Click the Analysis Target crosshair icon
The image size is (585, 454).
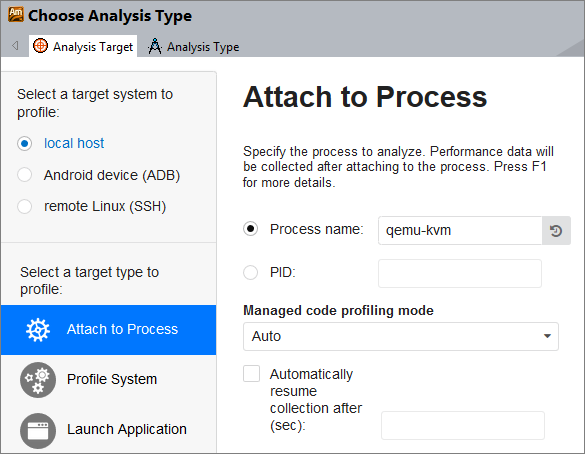pos(40,46)
